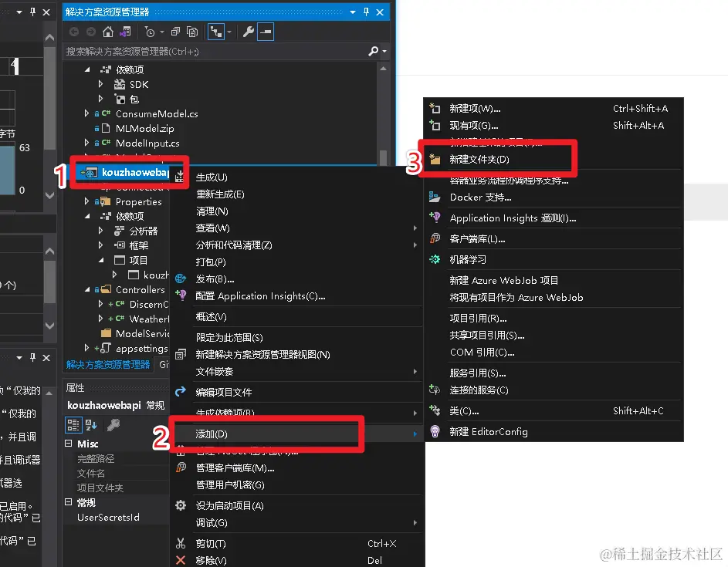The height and width of the screenshot is (567, 728).
Task: Expand the 包 packages node
Action: (x=101, y=99)
